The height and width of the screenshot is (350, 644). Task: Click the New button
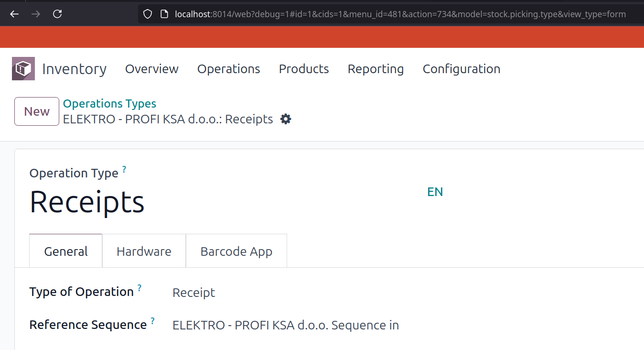click(37, 111)
